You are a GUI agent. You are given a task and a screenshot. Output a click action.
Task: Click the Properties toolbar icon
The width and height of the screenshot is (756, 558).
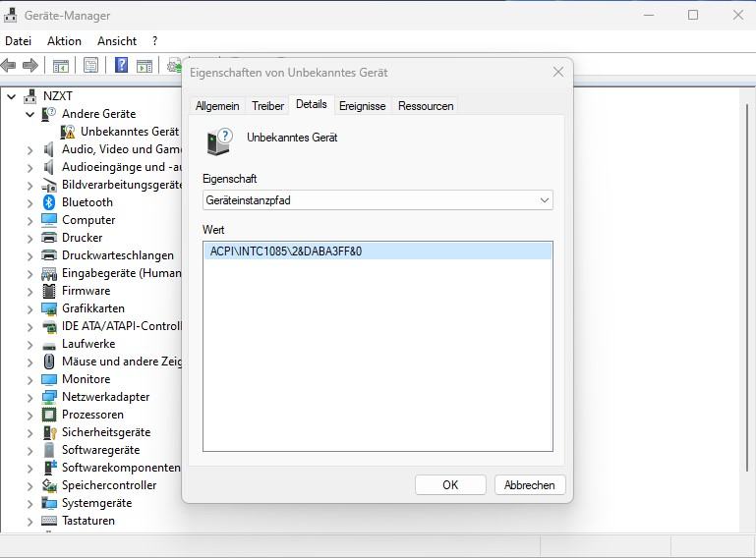click(x=90, y=65)
